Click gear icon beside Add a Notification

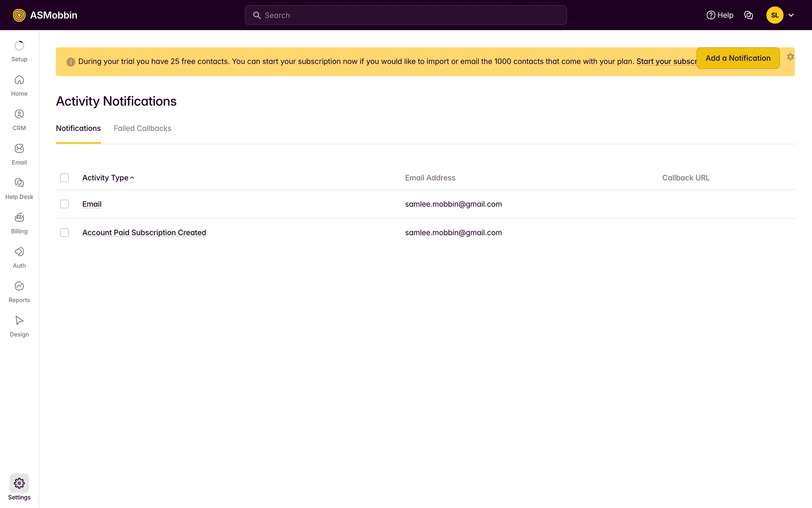click(790, 57)
